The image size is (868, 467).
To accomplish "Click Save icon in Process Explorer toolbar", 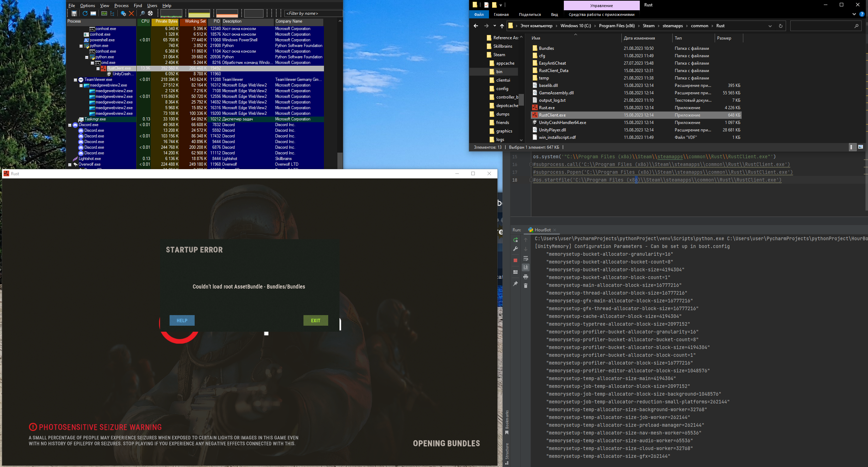I will (74, 13).
